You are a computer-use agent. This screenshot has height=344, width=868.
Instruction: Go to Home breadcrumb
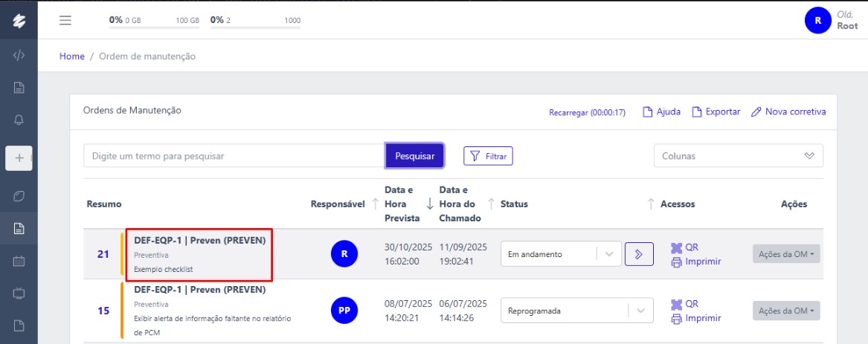tap(72, 56)
